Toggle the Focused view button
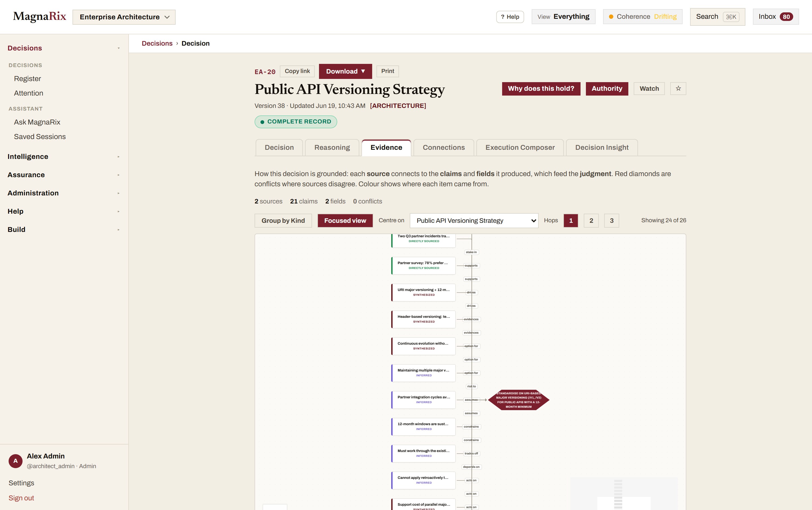This screenshot has height=510, width=812. coord(345,220)
